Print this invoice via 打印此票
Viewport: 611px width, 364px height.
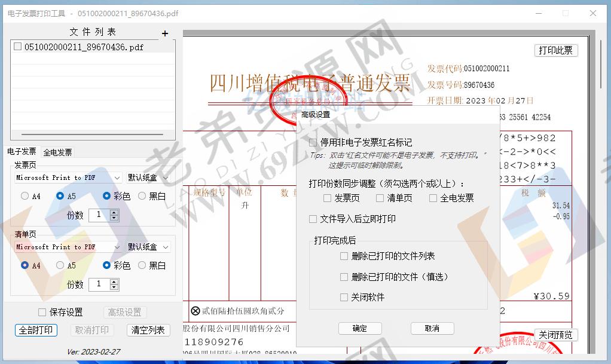point(555,50)
